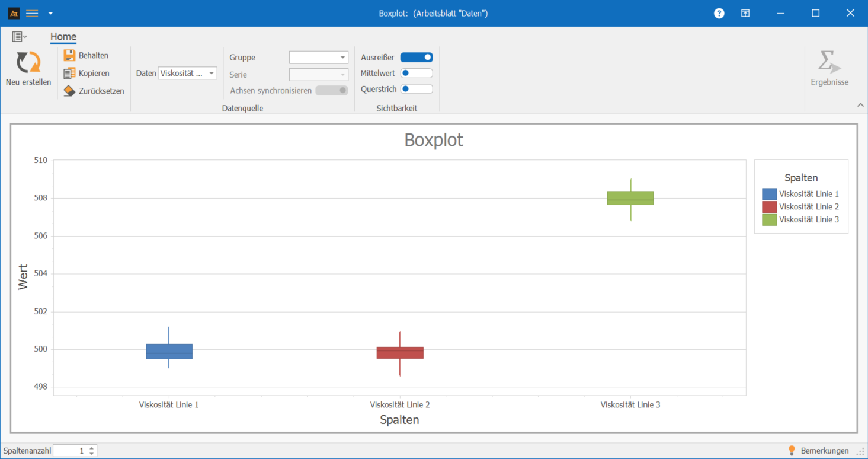Click the green Viskosität Linie 3 legend swatch
The width and height of the screenshot is (868, 459).
coord(769,220)
